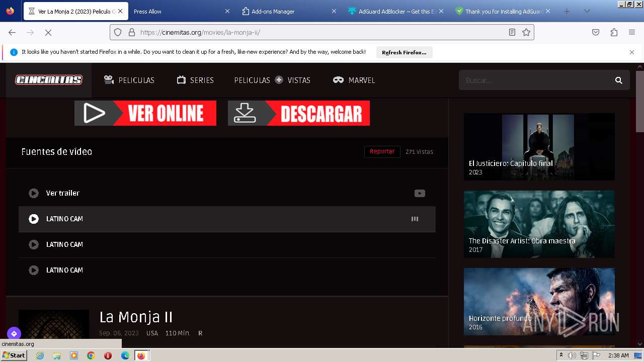The height and width of the screenshot is (362, 644).
Task: Open Internet Explorer from taskbar
Action: click(x=40, y=355)
